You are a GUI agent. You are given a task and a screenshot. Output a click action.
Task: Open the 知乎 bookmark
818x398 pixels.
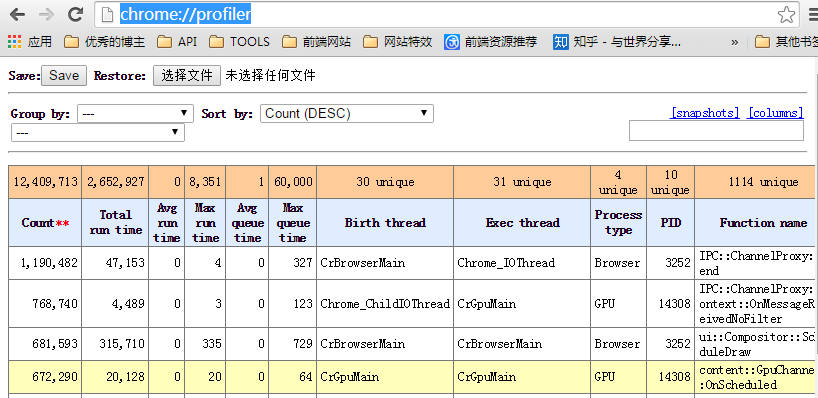(x=617, y=42)
